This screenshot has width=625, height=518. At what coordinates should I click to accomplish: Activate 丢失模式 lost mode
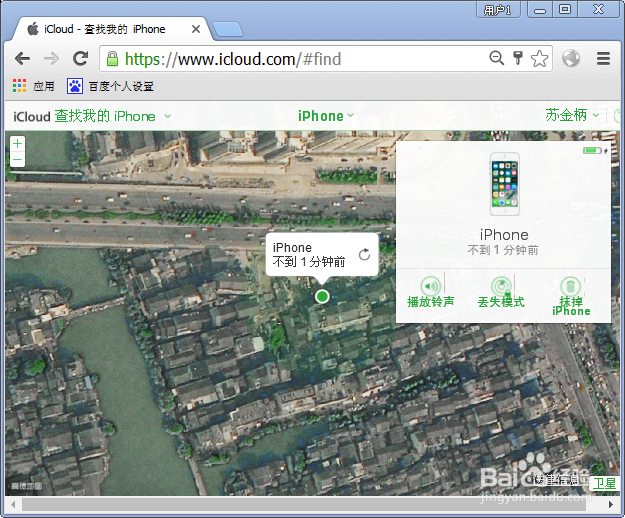click(501, 292)
